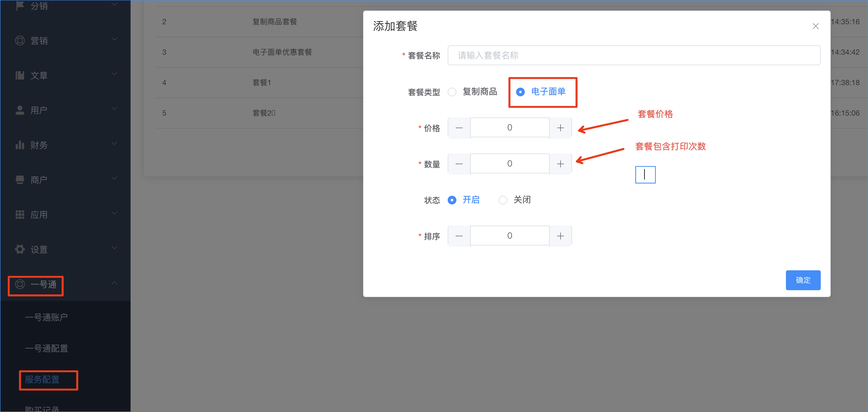Decrease 排序 with minus button
868x412 pixels.
point(459,236)
